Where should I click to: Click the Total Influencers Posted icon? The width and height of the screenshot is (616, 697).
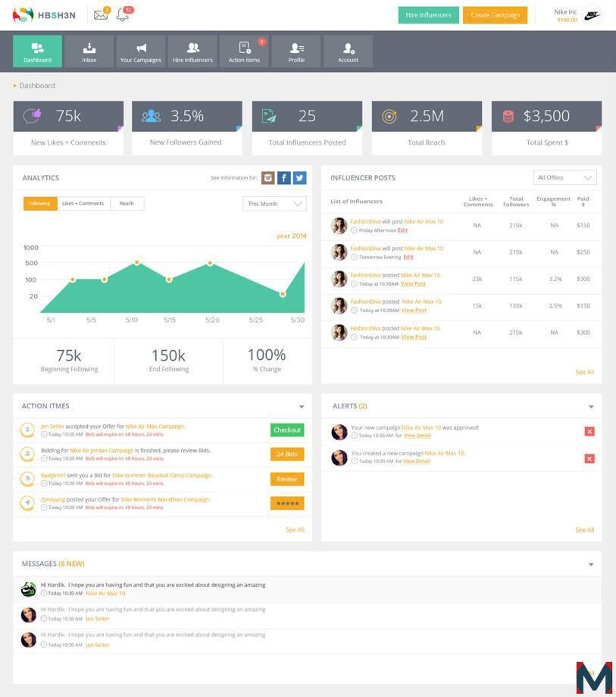(268, 116)
